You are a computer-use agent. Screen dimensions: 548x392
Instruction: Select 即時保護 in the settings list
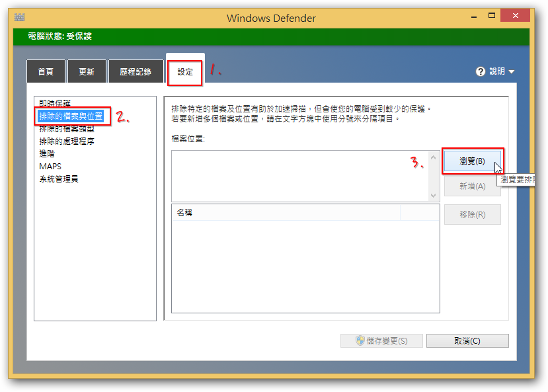tap(55, 104)
